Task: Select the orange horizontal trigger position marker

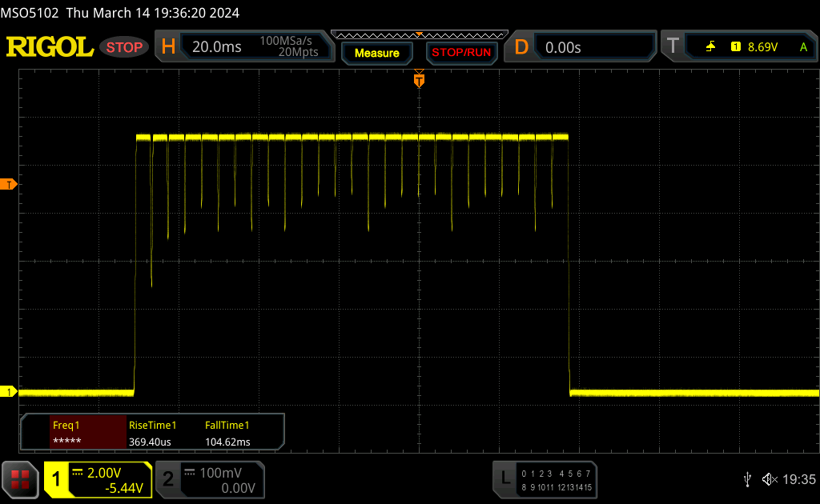Action: 418,80
